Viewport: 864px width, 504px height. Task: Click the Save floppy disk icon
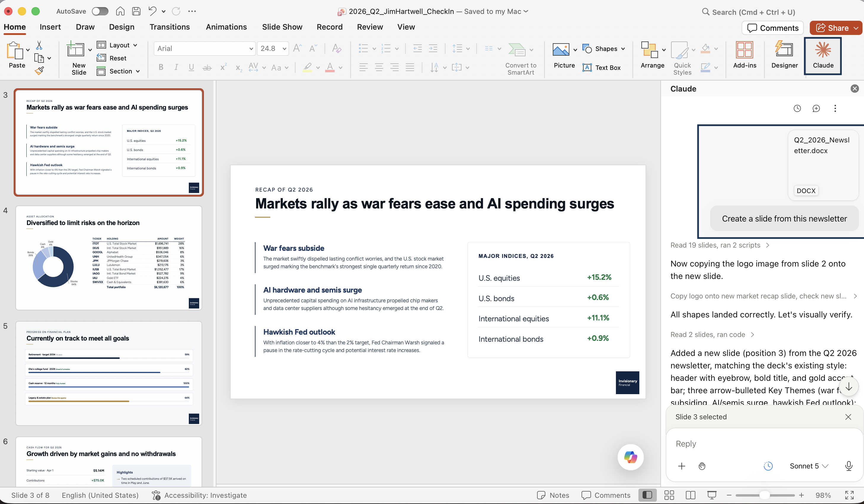pyautogui.click(x=136, y=11)
